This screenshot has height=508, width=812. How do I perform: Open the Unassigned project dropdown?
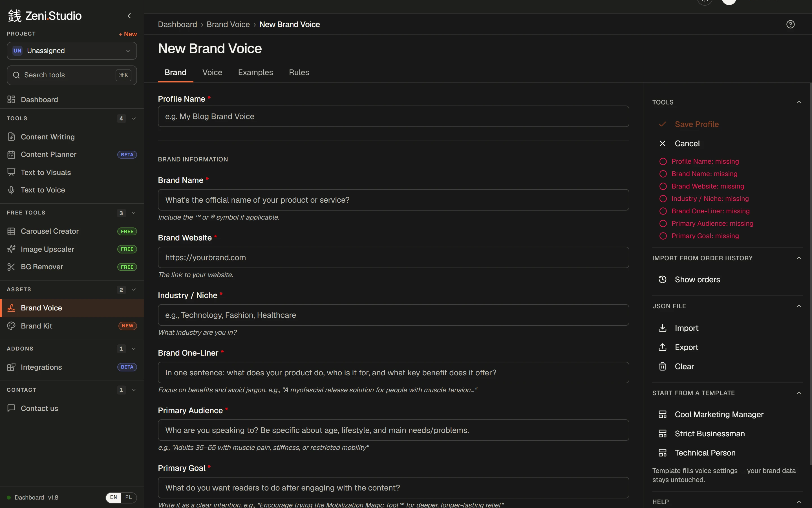pyautogui.click(x=72, y=51)
